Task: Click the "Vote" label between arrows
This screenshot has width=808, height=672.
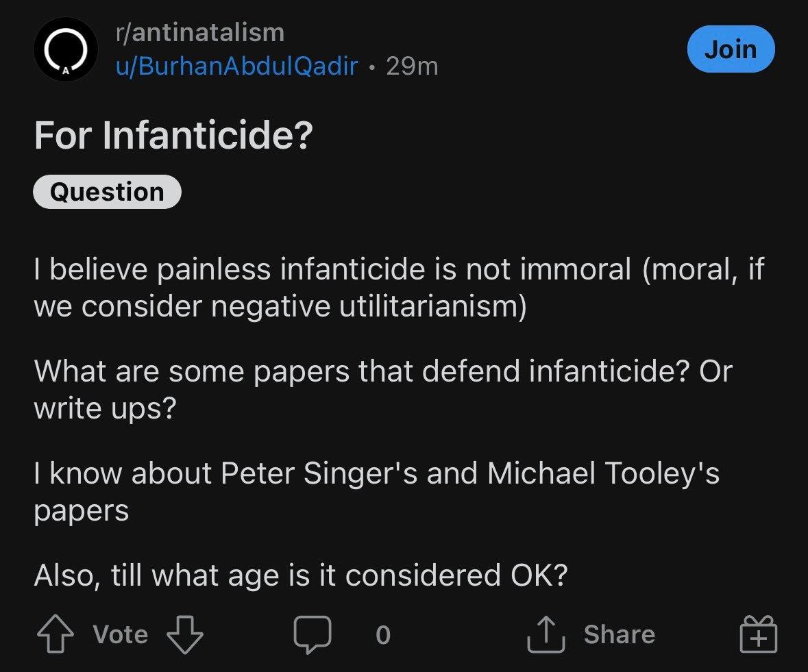Action: tap(120, 634)
